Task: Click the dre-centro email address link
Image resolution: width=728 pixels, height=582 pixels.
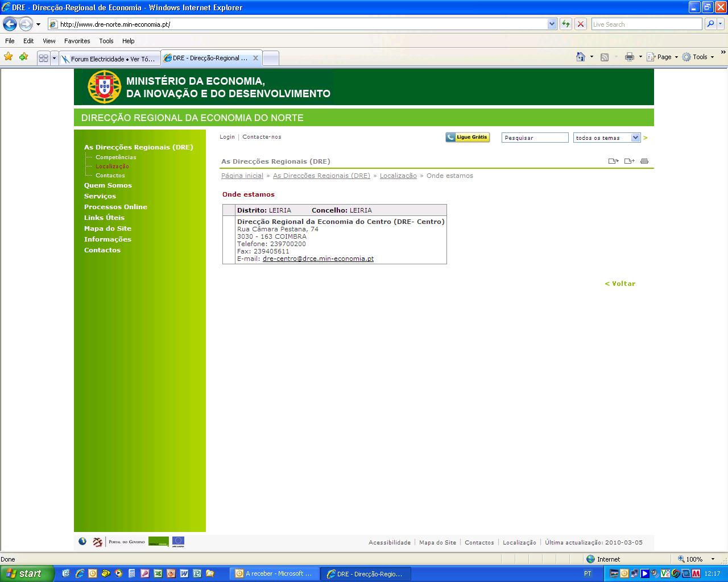Action: (318, 259)
